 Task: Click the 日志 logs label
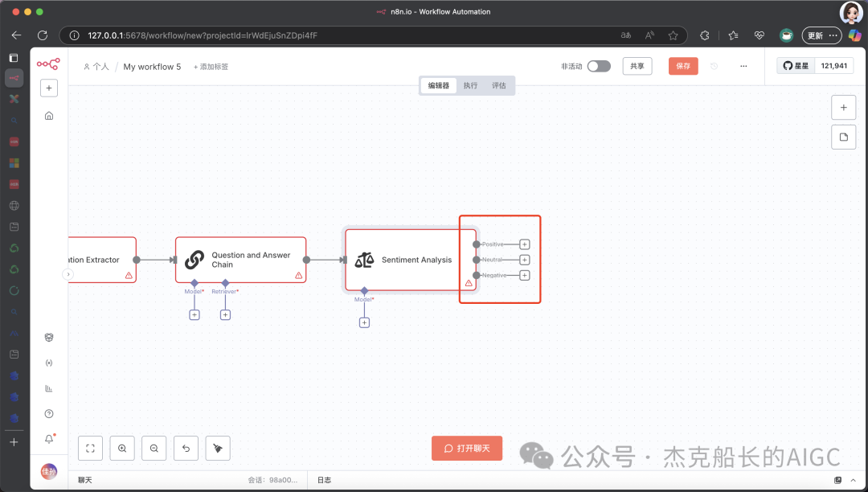click(325, 480)
